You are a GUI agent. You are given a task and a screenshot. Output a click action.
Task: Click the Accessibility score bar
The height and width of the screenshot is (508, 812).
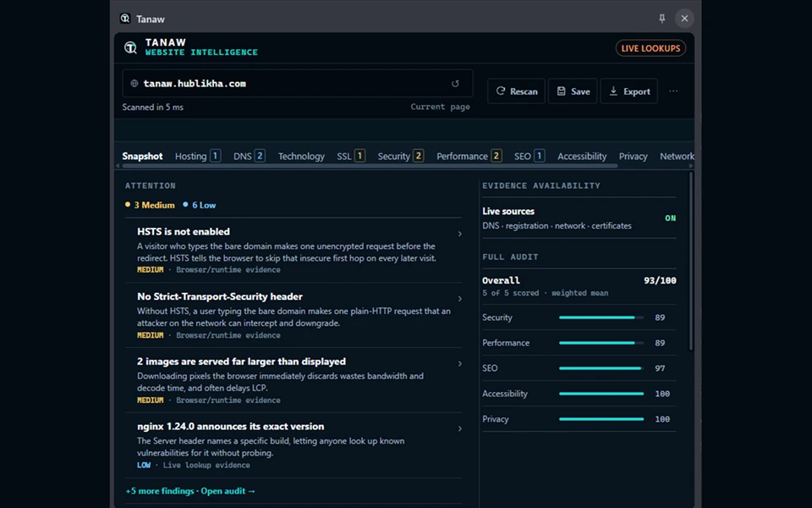pyautogui.click(x=601, y=394)
